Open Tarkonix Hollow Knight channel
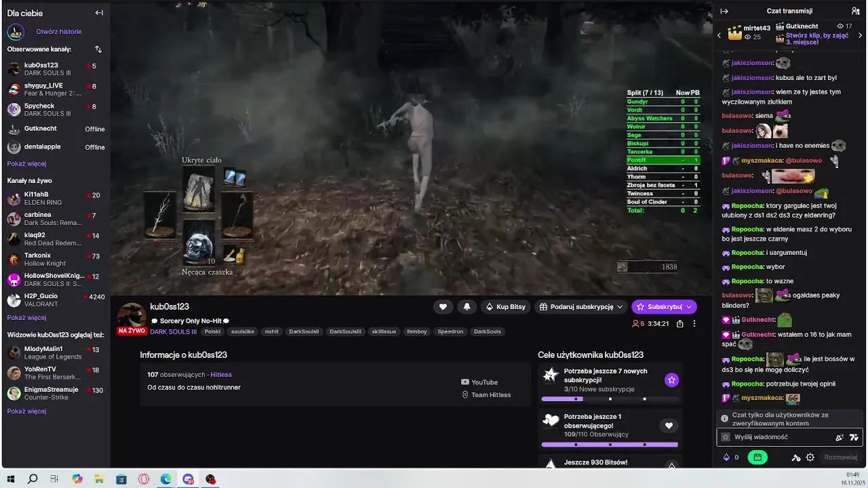This screenshot has width=868, height=488. pos(55,260)
